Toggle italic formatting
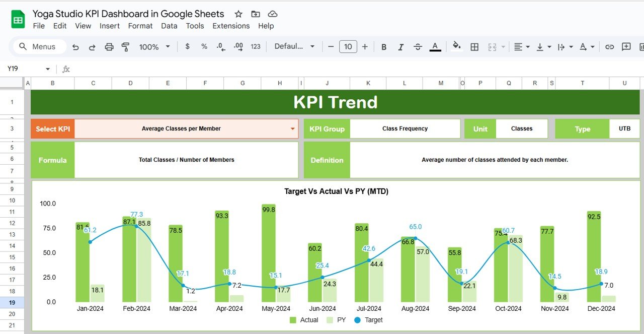The height and width of the screenshot is (334, 644). [x=400, y=47]
